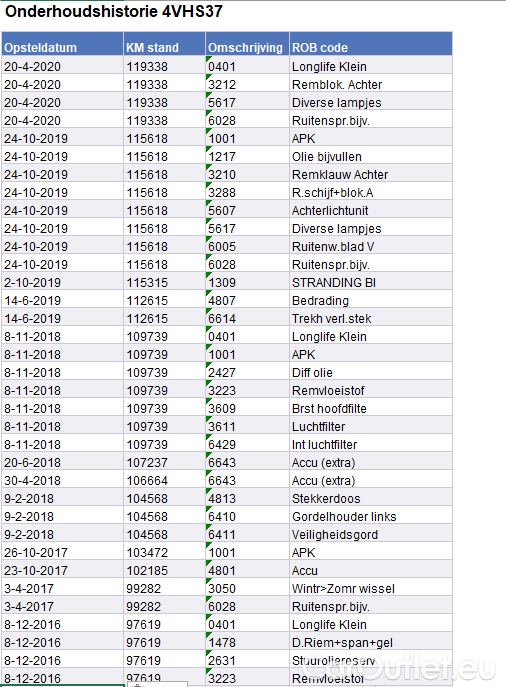Image resolution: width=506 pixels, height=687 pixels.
Task: Click the date cell 30-4-2018
Action: tap(62, 480)
